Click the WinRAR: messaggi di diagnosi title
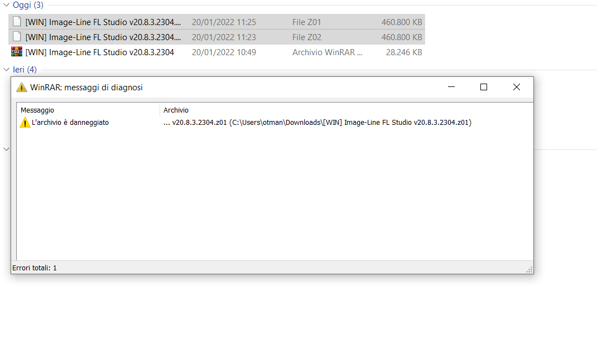 pos(86,88)
